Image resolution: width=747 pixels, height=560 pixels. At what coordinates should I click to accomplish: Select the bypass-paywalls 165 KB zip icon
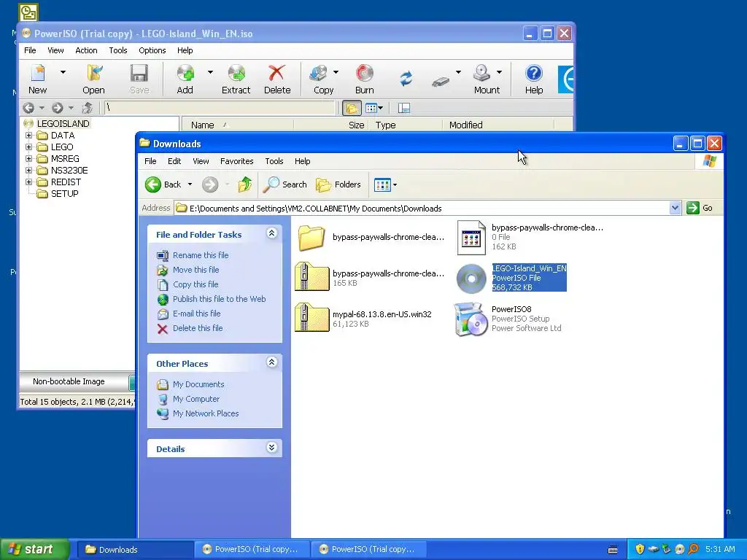[x=312, y=276]
